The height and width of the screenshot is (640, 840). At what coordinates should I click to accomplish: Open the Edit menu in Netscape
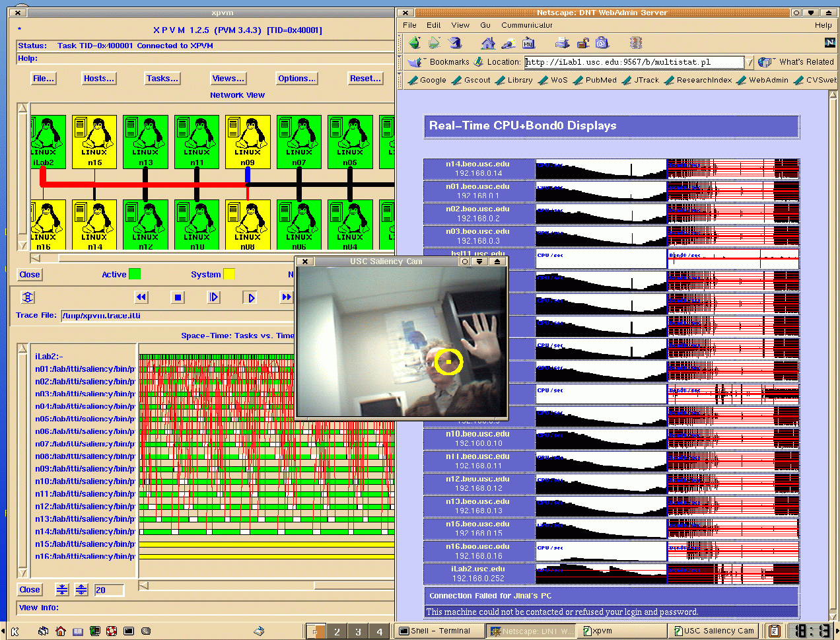[x=433, y=25]
